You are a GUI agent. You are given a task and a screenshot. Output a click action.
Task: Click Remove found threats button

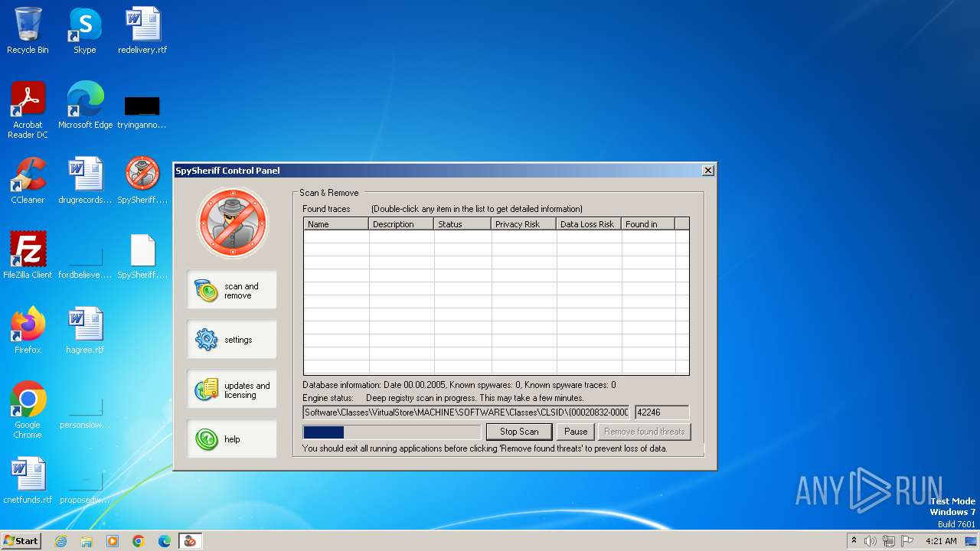tap(645, 432)
